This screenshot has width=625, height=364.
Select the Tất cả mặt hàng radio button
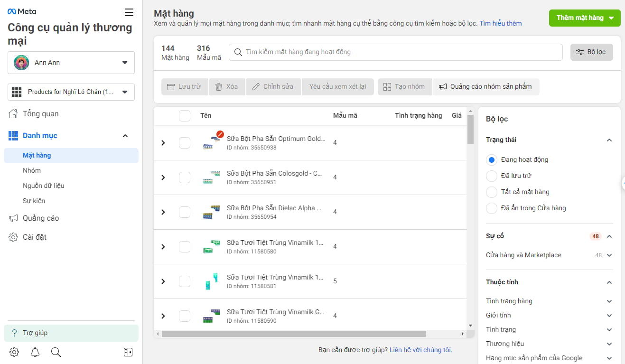[x=492, y=192]
